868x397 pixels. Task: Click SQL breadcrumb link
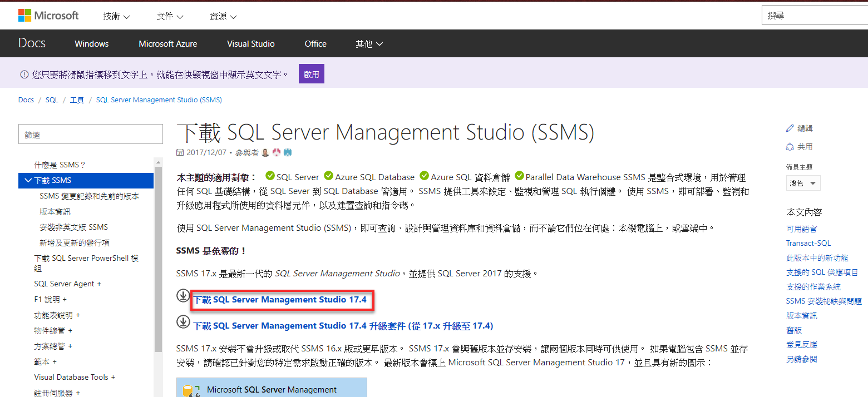[52, 100]
